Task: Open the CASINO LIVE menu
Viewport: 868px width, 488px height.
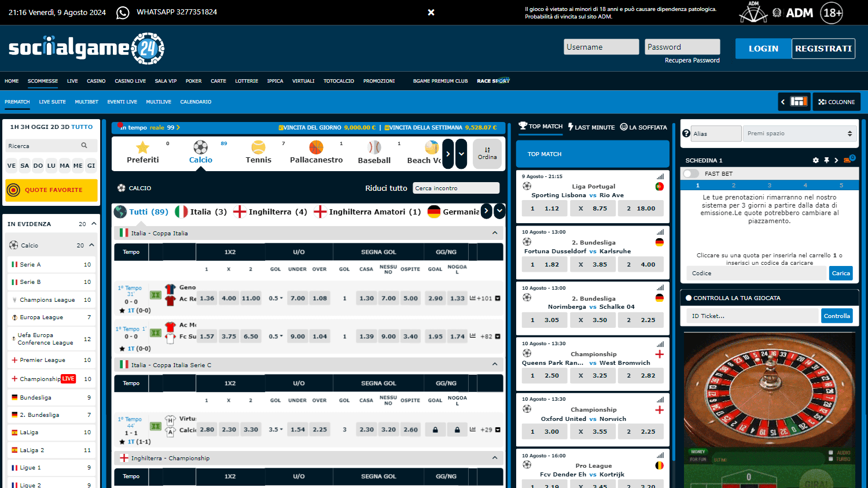Action: click(130, 81)
